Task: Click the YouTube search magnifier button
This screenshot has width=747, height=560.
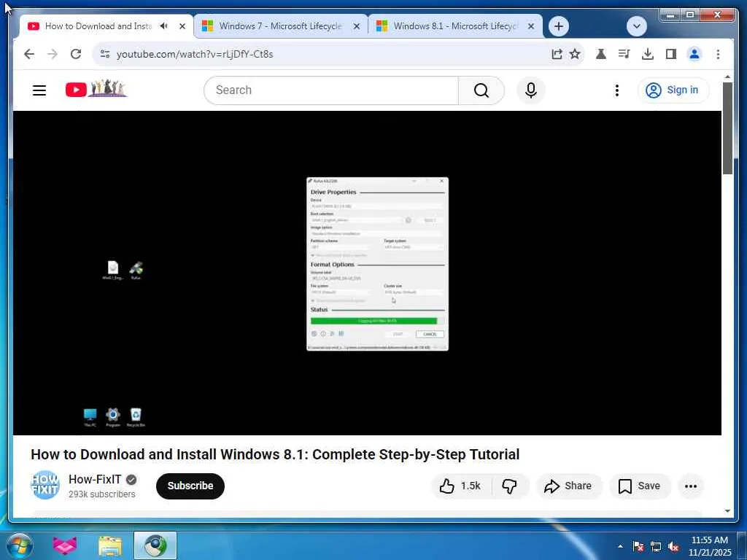Action: (481, 90)
